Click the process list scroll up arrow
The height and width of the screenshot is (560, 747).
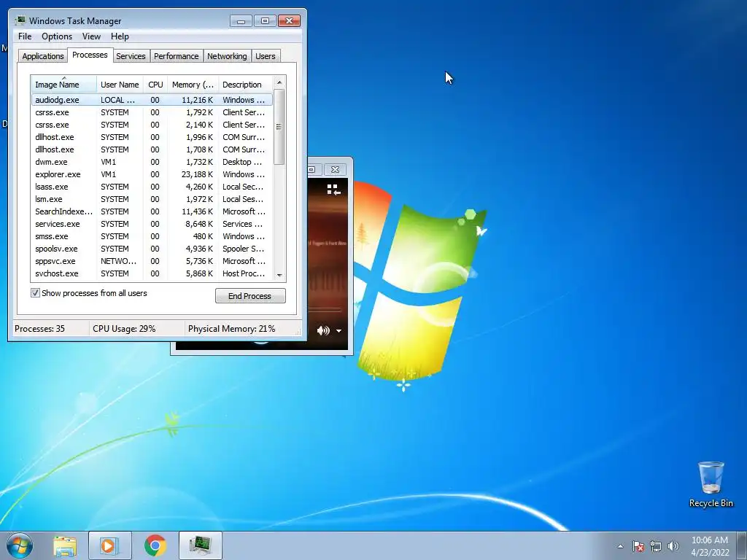point(279,82)
